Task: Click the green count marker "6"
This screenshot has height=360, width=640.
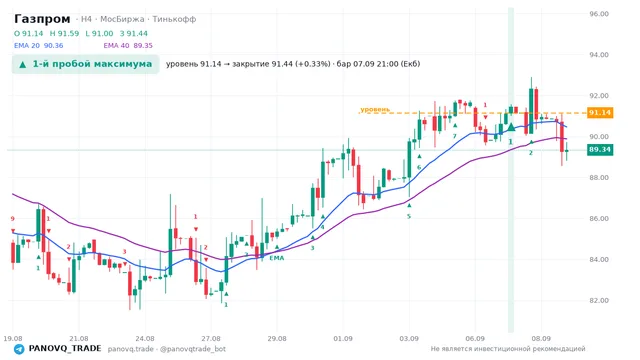Action: tap(419, 167)
